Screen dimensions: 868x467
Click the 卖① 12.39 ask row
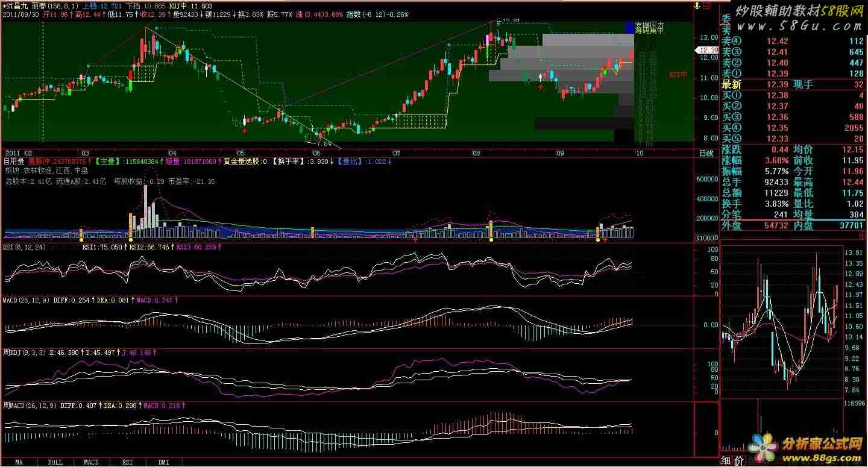793,74
